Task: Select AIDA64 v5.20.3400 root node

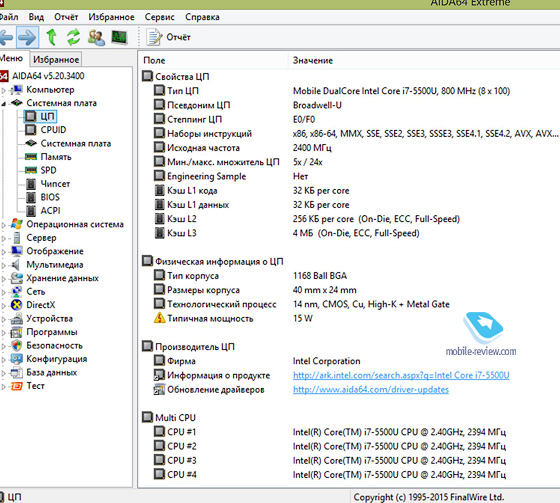Action: (48, 76)
